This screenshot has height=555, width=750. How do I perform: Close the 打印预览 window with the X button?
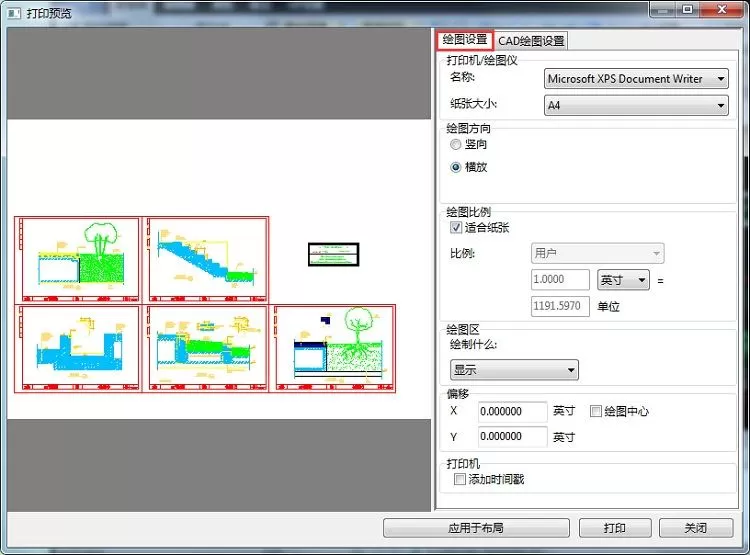[x=722, y=9]
